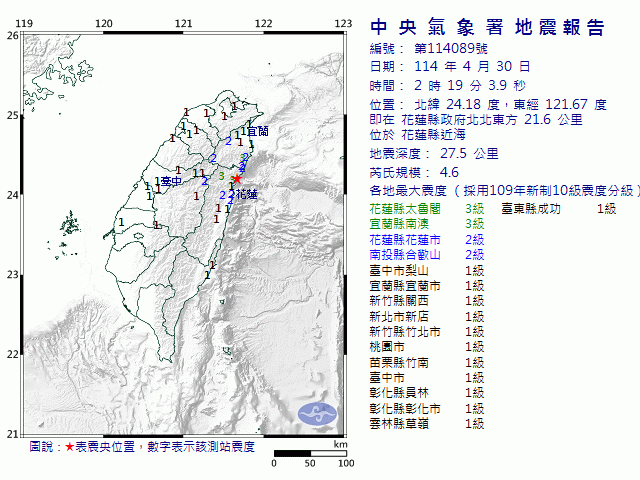640x480 pixels.
Task: Select the 宜蘭縣南澳 3級 intensity entry
Action: coord(427,225)
